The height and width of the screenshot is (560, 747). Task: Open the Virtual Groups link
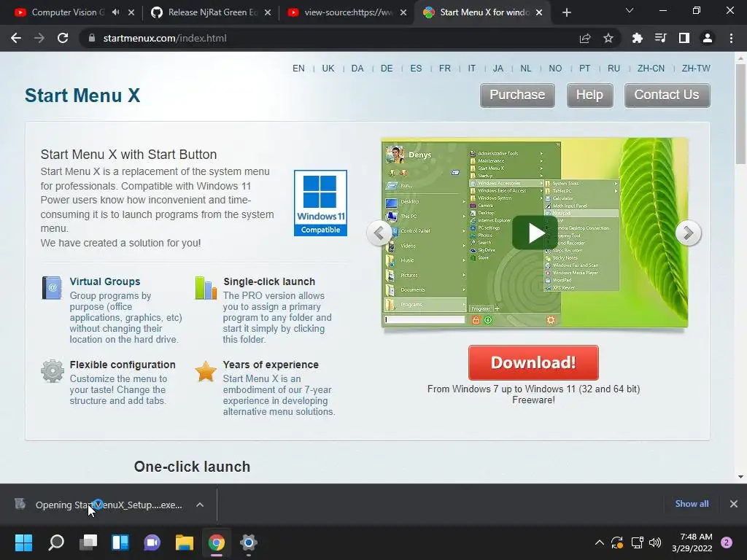tap(105, 281)
